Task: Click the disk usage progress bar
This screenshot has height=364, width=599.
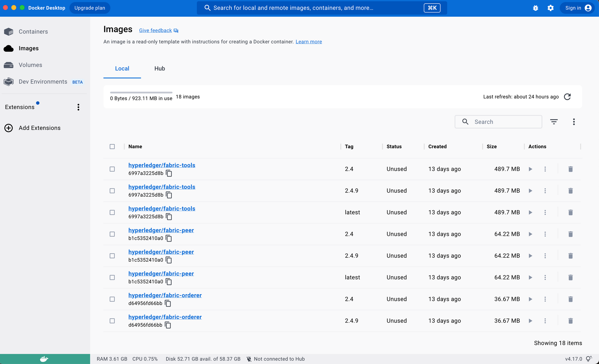Action: point(141,92)
